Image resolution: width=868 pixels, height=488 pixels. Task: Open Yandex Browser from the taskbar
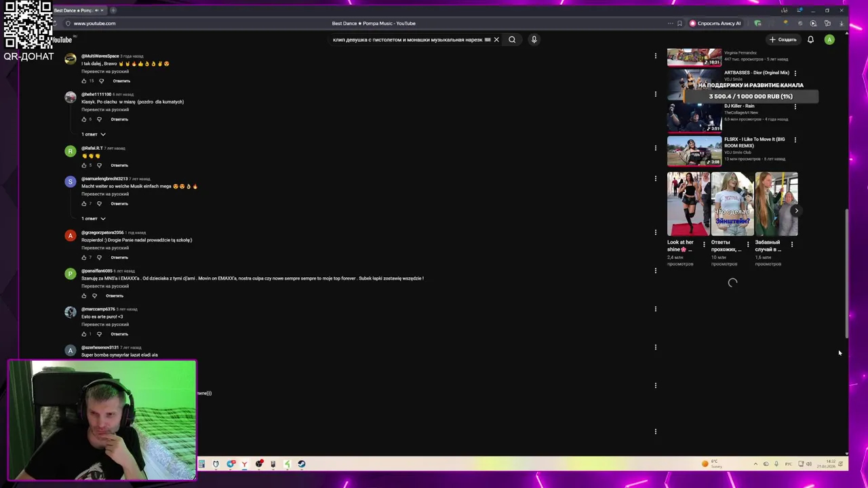coord(244,464)
